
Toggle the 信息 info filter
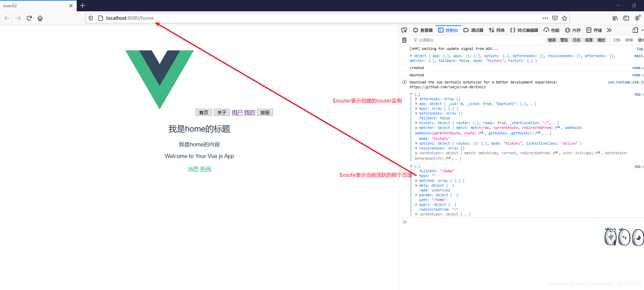point(589,40)
